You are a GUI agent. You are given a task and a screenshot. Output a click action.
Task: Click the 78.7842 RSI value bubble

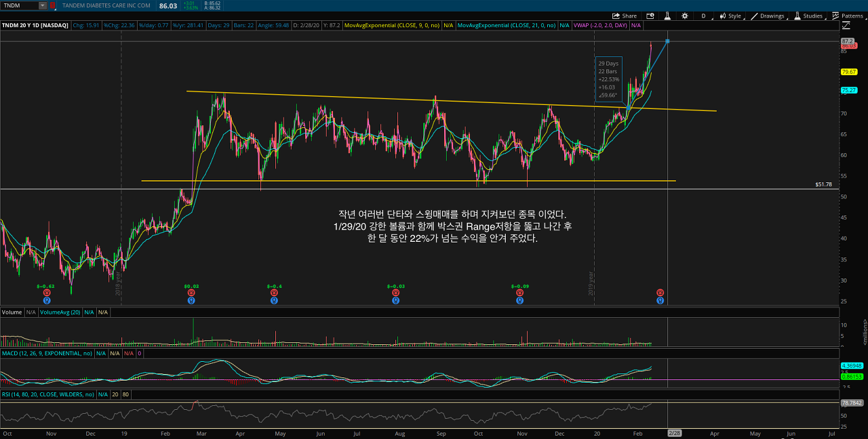(x=851, y=402)
